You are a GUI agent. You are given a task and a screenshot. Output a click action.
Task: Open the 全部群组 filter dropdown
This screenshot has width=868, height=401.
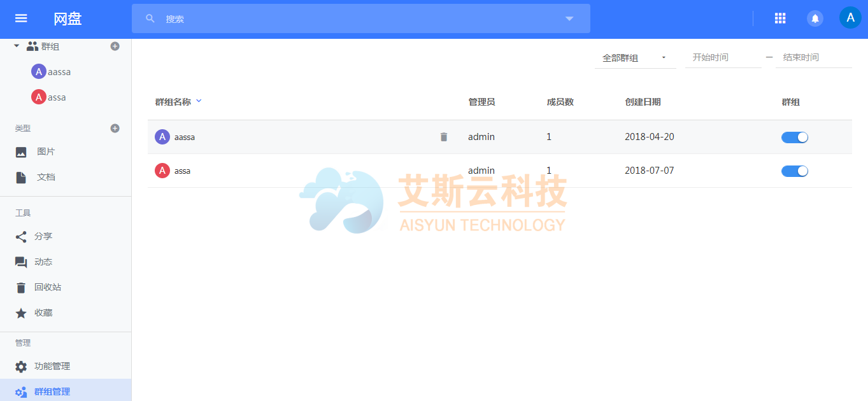point(634,58)
